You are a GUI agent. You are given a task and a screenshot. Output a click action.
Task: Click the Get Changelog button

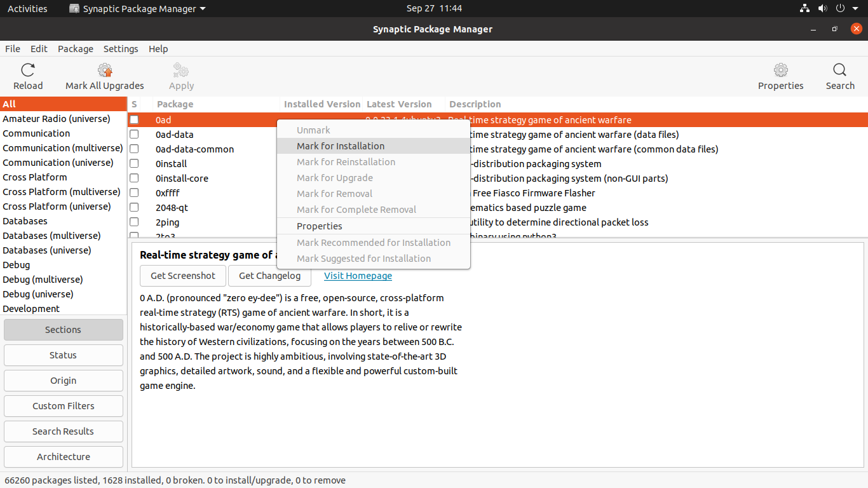click(269, 276)
